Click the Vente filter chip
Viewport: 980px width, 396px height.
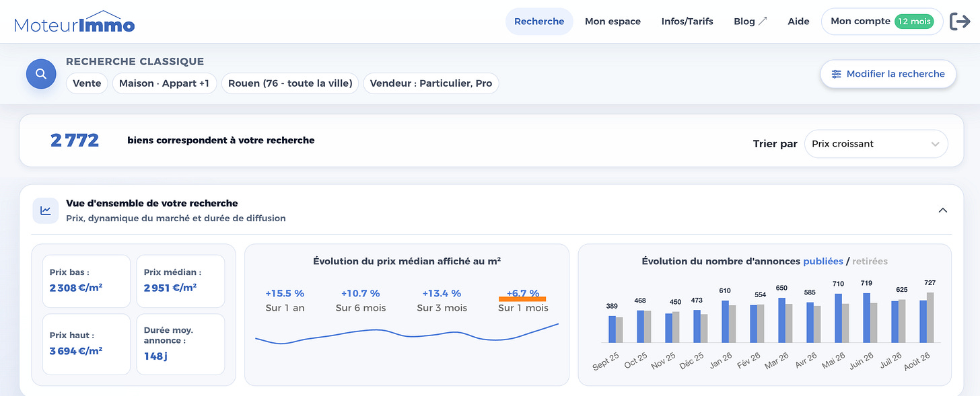click(x=87, y=83)
